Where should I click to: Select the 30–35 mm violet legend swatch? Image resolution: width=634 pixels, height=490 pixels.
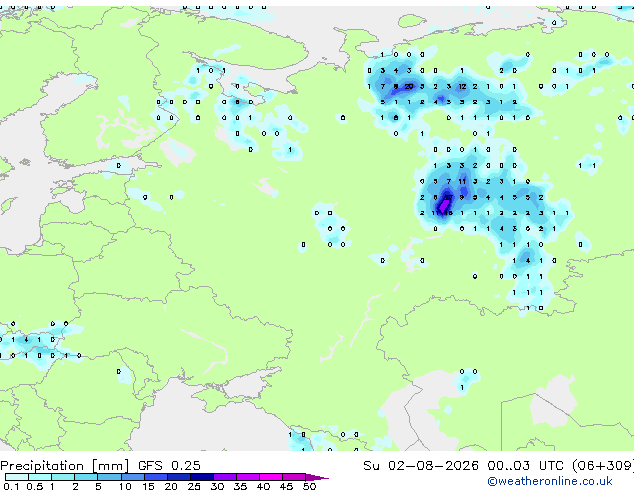[224, 477]
